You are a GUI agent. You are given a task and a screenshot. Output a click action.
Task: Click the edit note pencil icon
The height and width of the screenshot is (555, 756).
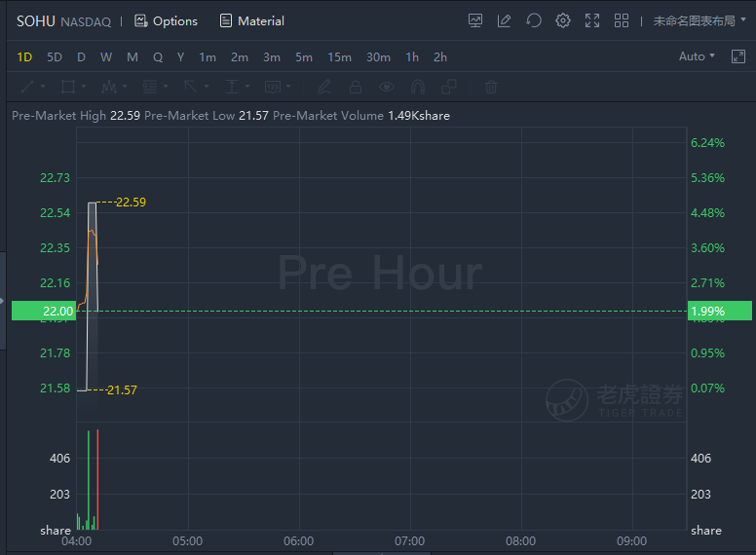click(505, 20)
